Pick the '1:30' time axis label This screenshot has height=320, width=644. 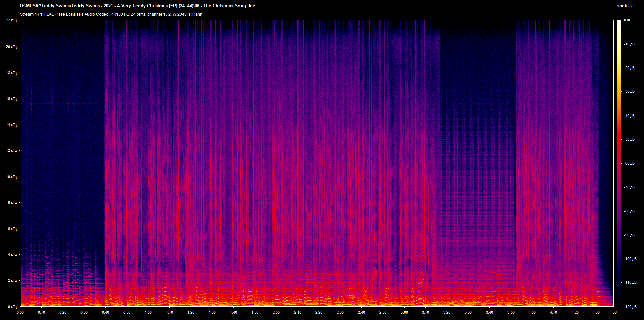pos(212,312)
